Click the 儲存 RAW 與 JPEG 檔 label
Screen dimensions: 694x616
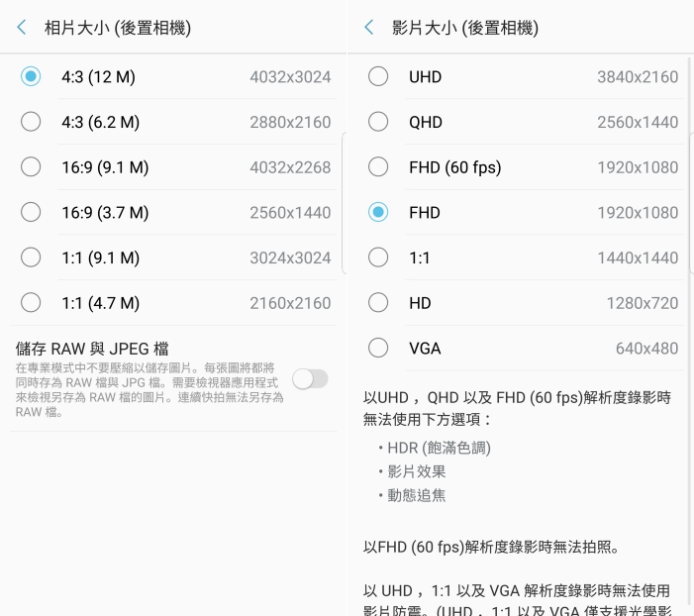pyautogui.click(x=92, y=349)
